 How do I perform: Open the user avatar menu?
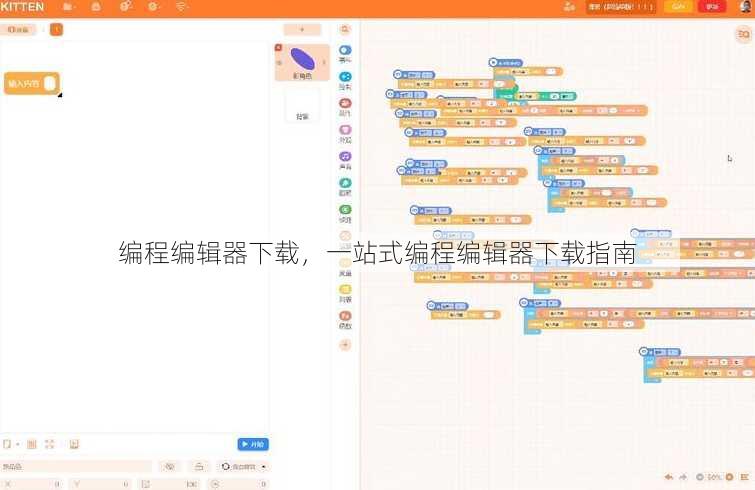coord(747,6)
